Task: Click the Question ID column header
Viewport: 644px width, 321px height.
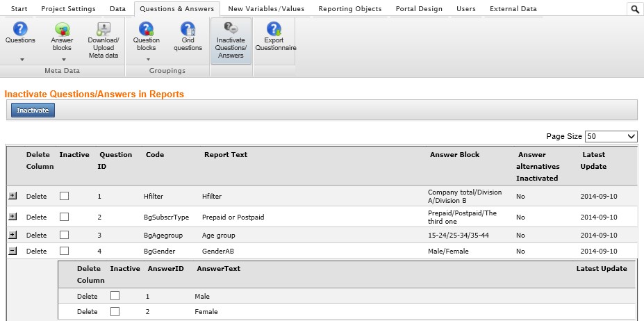Action: coord(116,160)
